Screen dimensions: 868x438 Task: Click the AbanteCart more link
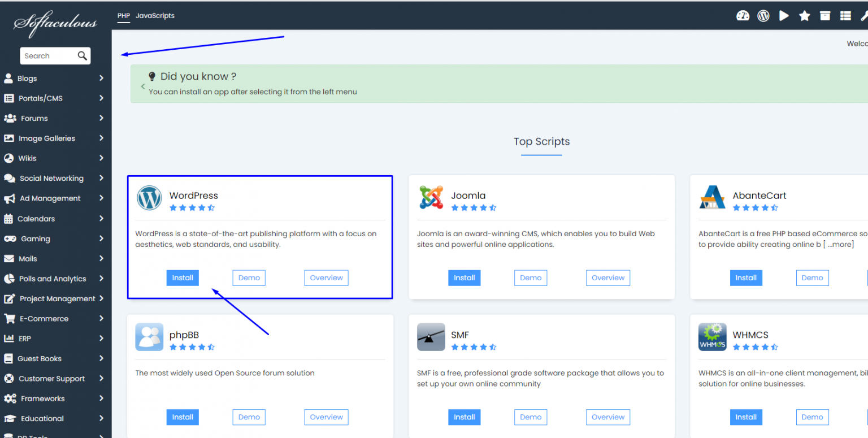pyautogui.click(x=839, y=244)
